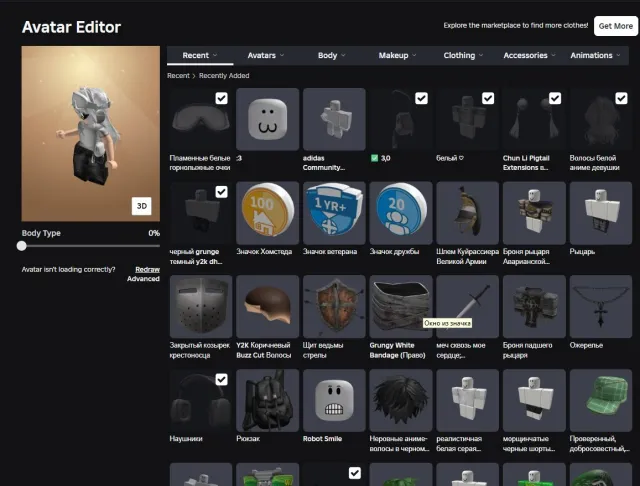Expand the Recent tab chevron
The height and width of the screenshot is (486, 640).
(x=215, y=55)
